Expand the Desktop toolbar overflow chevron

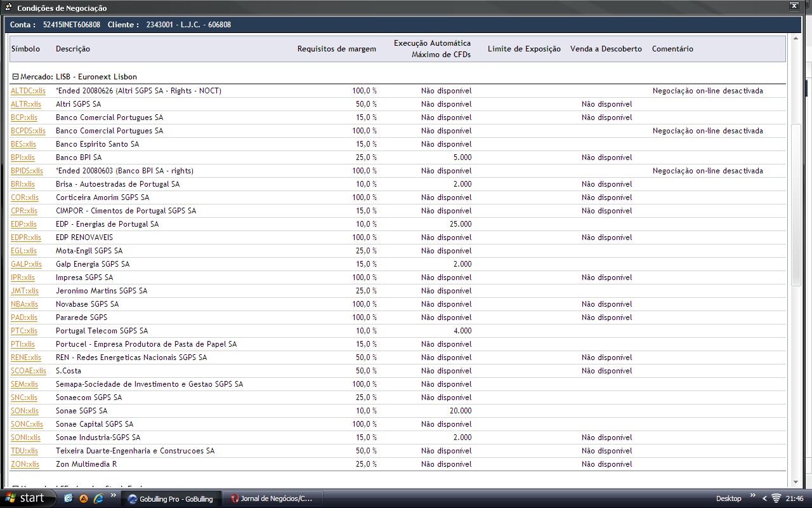(x=753, y=495)
